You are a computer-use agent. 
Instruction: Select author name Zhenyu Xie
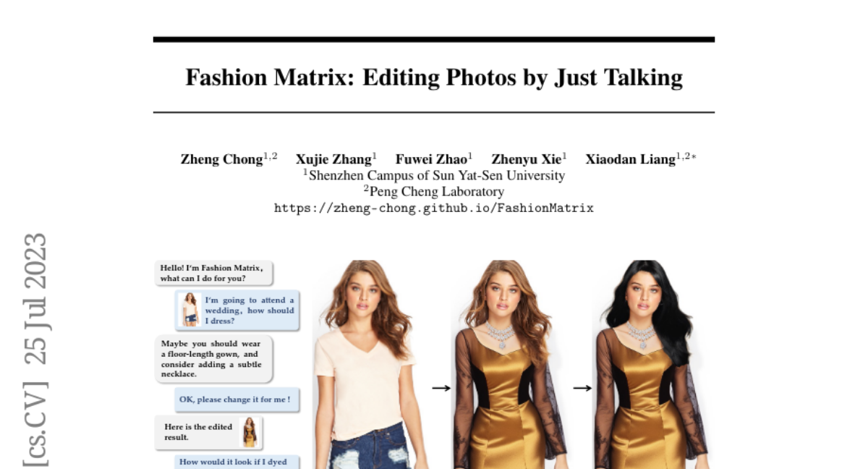[x=526, y=160]
